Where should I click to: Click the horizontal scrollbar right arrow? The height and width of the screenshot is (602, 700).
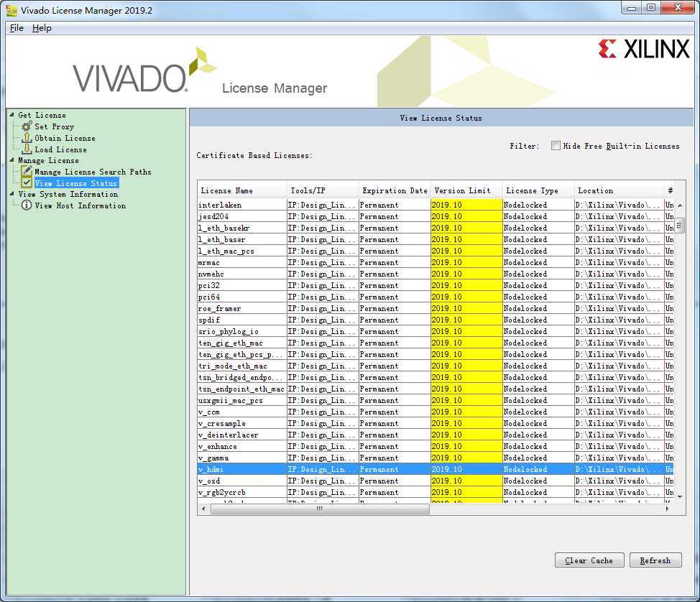668,509
